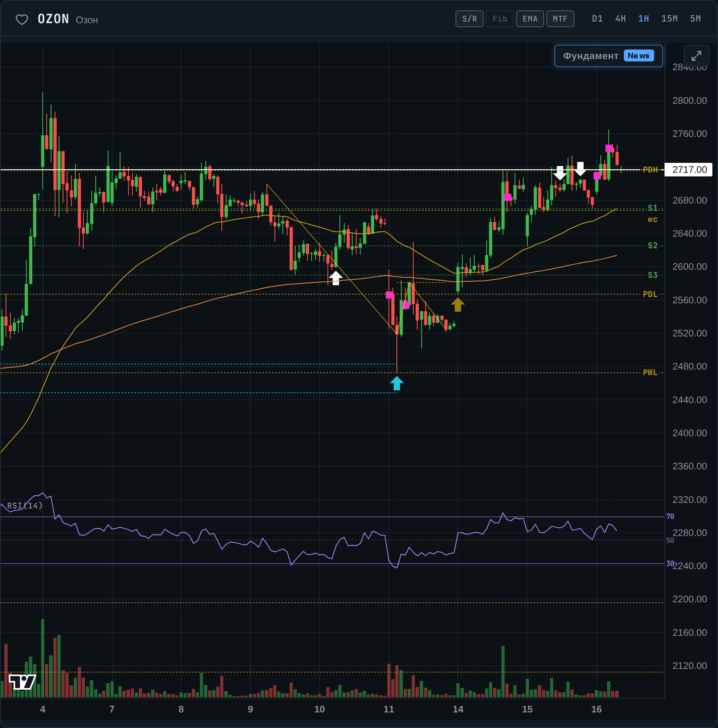Toggle the EMA overlay
This screenshot has width=718, height=728.
pos(530,19)
